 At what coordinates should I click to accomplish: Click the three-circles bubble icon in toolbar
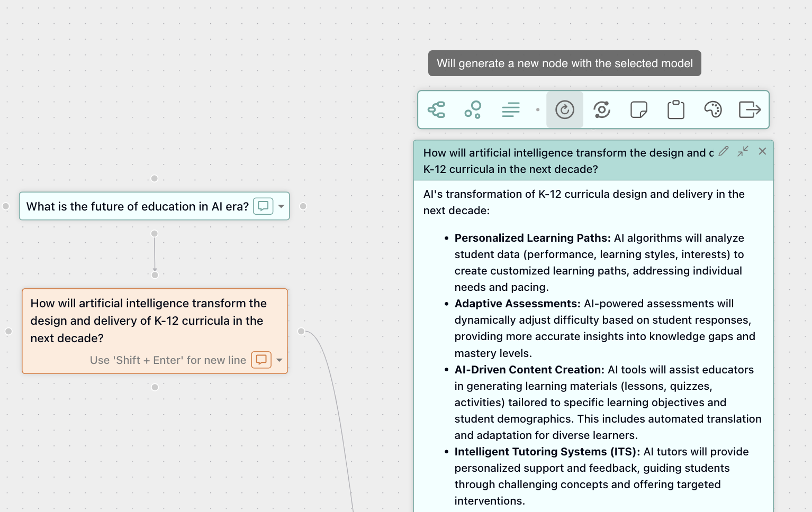[473, 110]
